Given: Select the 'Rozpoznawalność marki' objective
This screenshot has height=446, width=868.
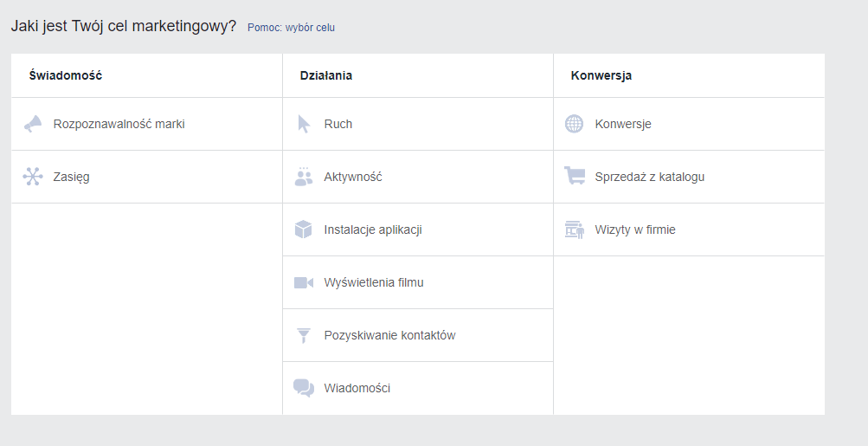Looking at the screenshot, I should coord(119,124).
